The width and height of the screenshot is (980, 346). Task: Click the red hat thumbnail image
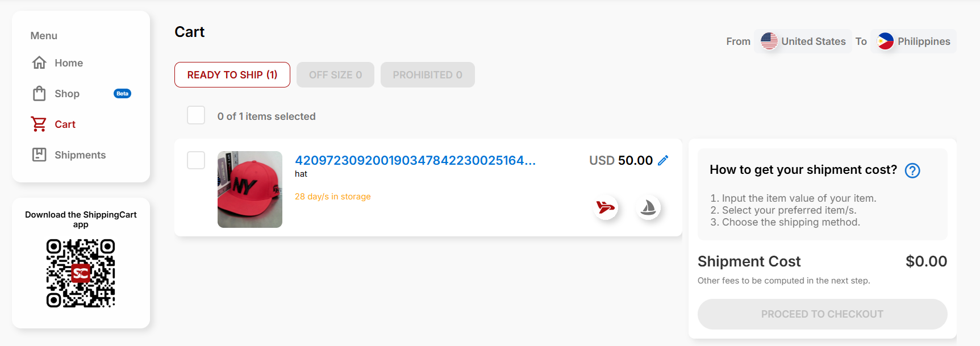click(250, 189)
